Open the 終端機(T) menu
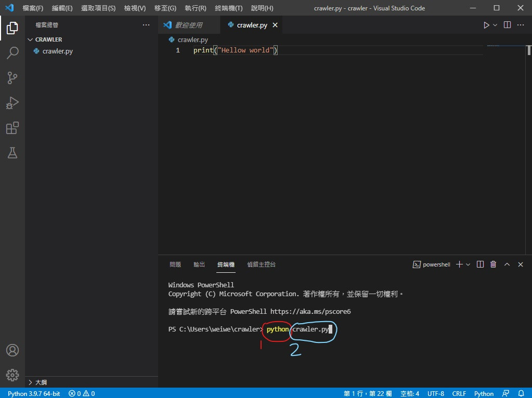 [x=229, y=8]
